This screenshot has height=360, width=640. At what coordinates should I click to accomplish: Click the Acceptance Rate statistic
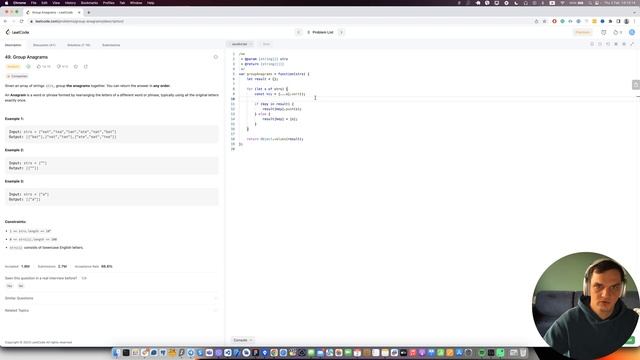[x=93, y=267]
